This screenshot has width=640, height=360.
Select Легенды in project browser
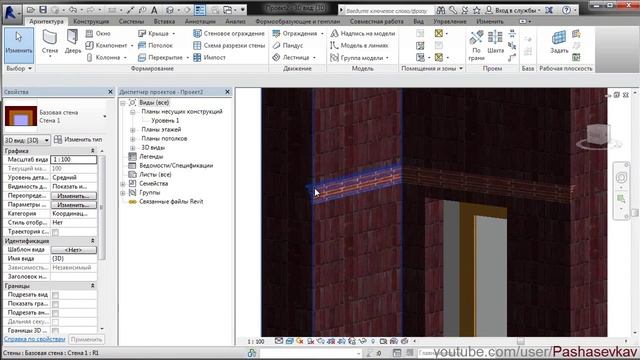(x=151, y=157)
